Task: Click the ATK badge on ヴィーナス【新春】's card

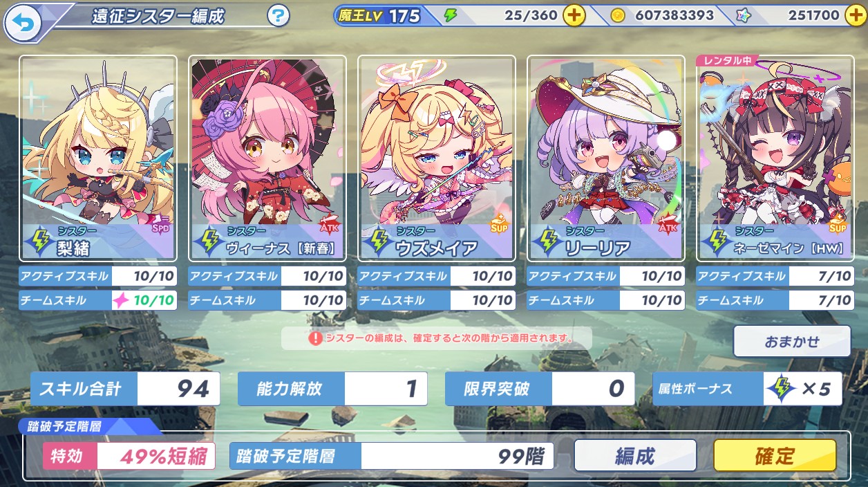Action: (x=329, y=227)
